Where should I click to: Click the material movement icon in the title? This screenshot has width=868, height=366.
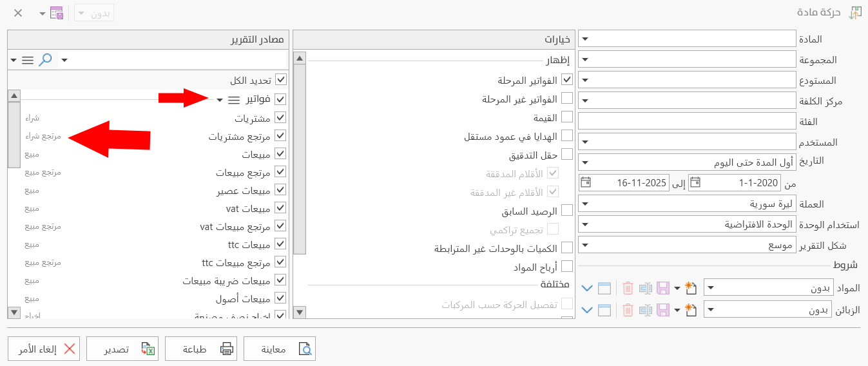point(855,13)
